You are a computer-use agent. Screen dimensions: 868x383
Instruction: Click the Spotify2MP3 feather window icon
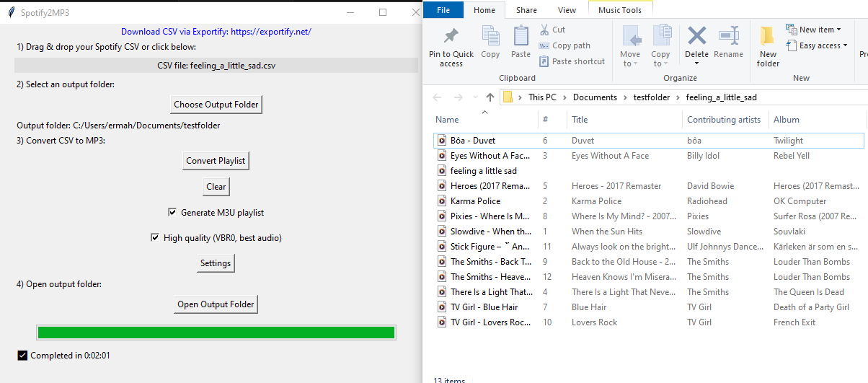pos(10,12)
